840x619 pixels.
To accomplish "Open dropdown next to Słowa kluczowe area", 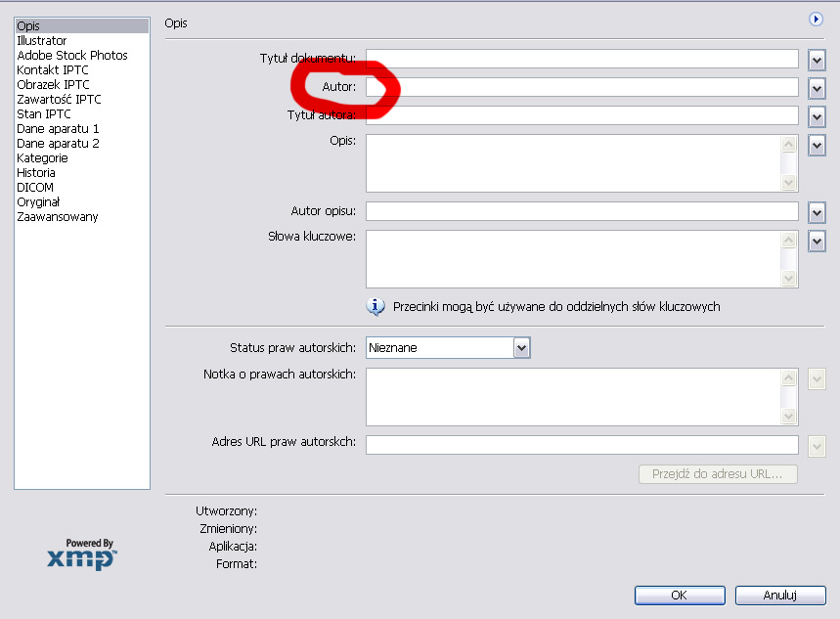I will pyautogui.click(x=818, y=241).
